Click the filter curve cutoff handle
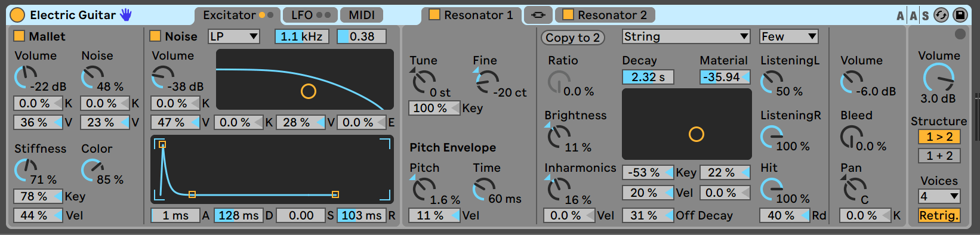Screen dimensions: 980x235 click(x=309, y=91)
